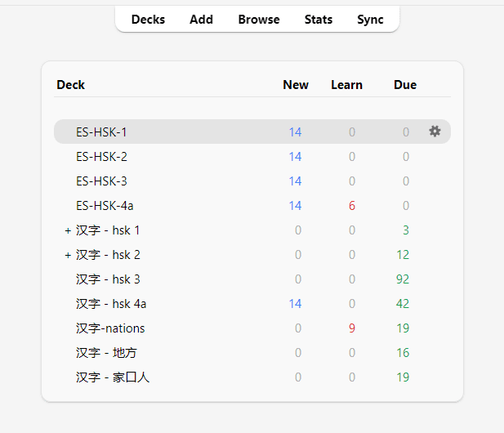Open the 汉字 - hsk 2 deck
504x433 pixels.
coord(108,255)
